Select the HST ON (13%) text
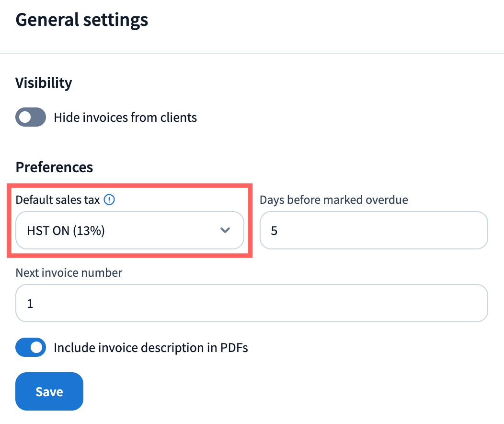504x424 pixels. click(x=66, y=231)
